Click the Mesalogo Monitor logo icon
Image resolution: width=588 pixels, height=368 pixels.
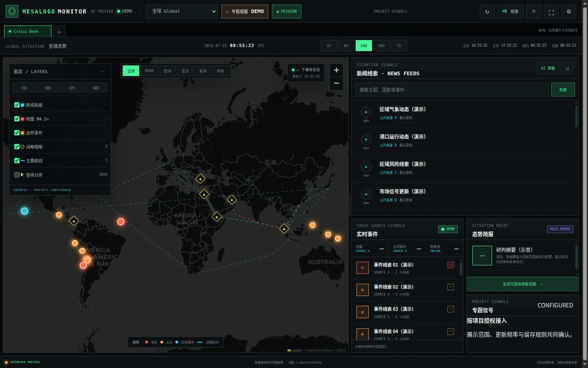12,11
